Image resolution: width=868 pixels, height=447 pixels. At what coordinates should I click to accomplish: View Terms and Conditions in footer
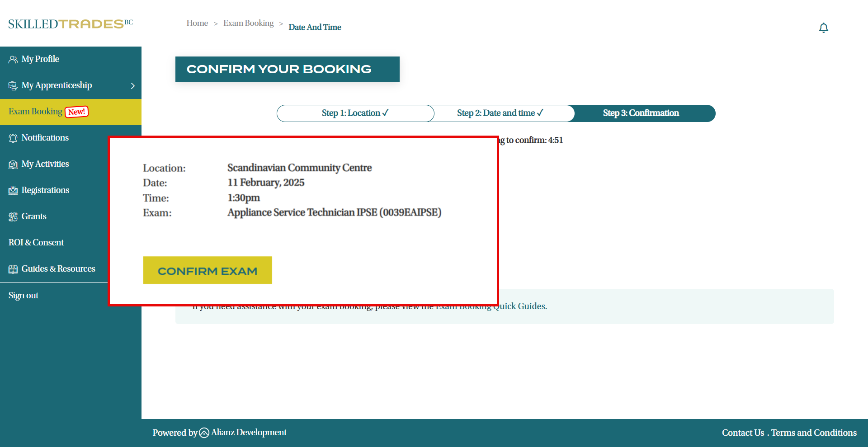point(814,433)
